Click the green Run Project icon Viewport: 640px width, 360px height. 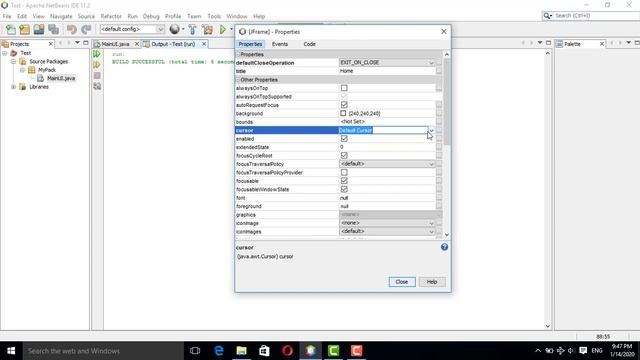coord(222,29)
